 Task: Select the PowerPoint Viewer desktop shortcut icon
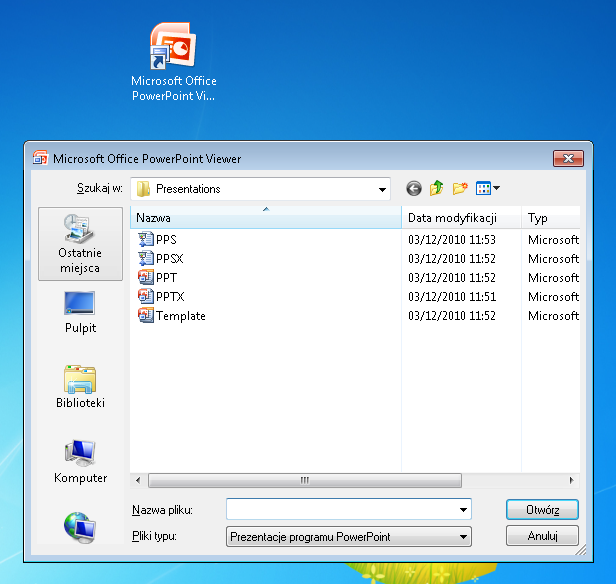pos(173,46)
